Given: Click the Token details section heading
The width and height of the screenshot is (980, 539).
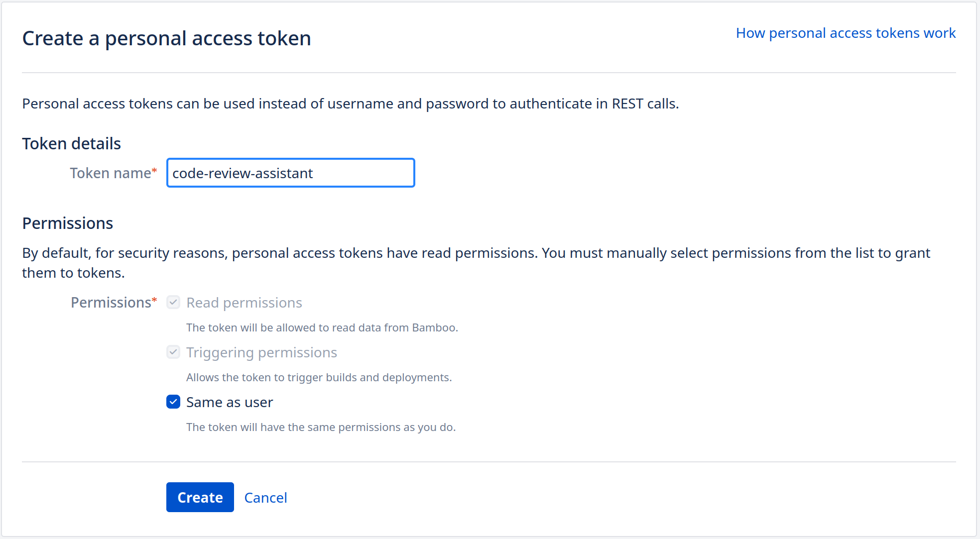Looking at the screenshot, I should (x=72, y=143).
